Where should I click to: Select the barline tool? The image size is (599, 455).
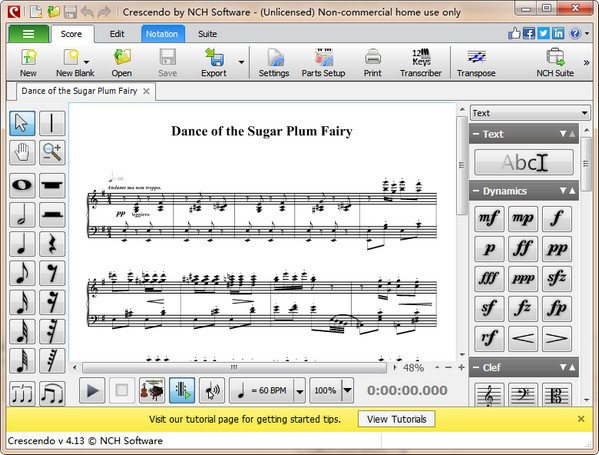coord(52,123)
